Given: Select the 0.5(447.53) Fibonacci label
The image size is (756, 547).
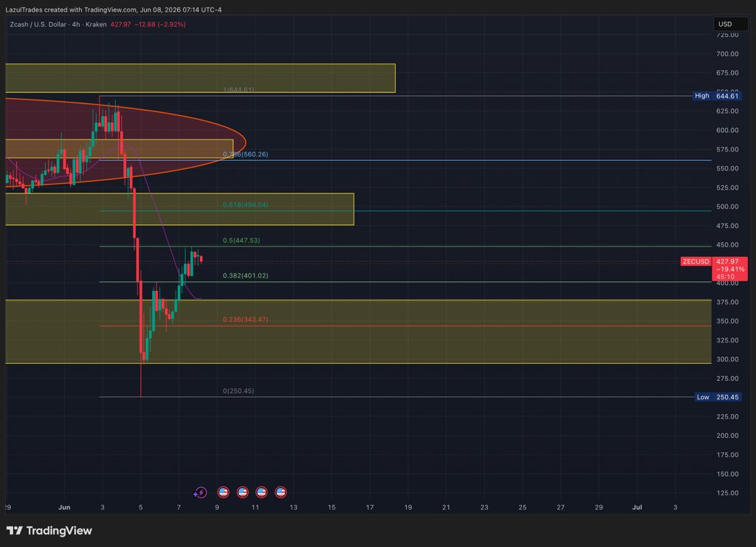Looking at the screenshot, I should (x=241, y=241).
